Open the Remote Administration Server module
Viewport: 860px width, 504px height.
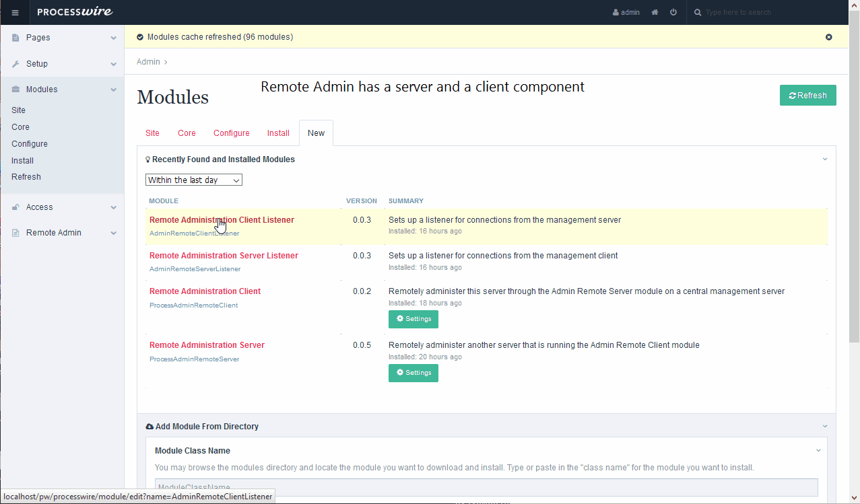click(x=207, y=345)
